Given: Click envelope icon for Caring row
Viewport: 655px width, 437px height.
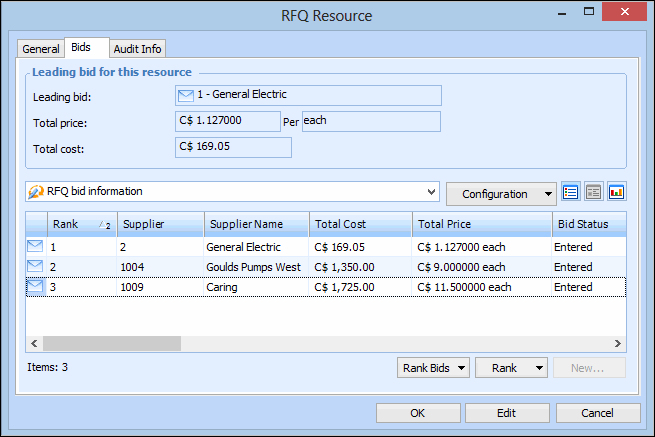Looking at the screenshot, I should coord(35,286).
